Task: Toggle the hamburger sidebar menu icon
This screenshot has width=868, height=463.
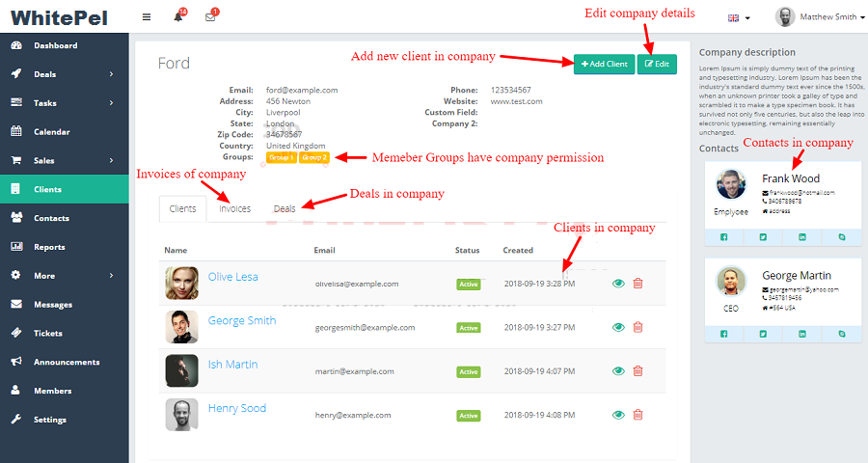Action: coord(146,17)
